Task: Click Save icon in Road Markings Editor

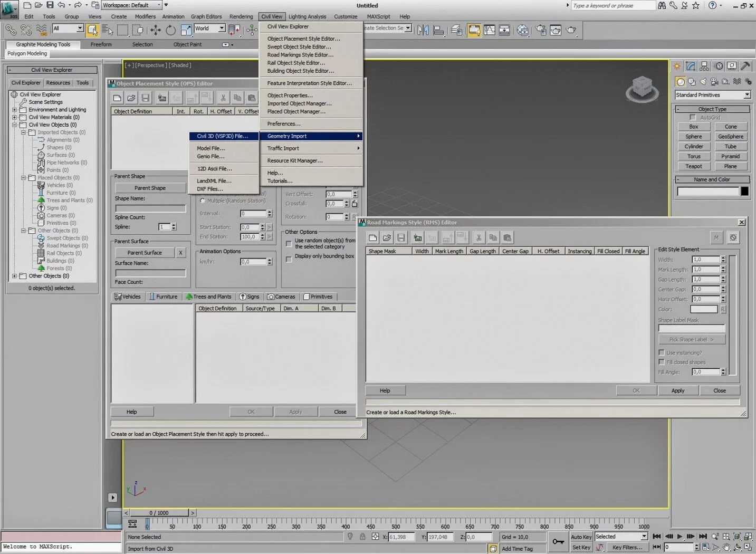Action: (x=401, y=237)
